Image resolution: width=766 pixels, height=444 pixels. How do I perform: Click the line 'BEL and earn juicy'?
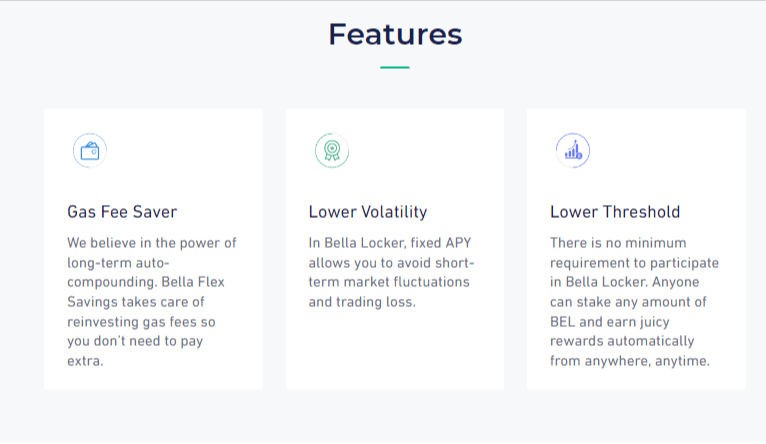610,322
